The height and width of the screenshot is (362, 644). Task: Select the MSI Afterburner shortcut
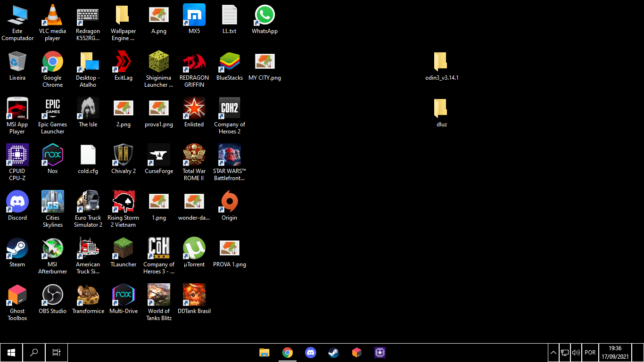53,255
